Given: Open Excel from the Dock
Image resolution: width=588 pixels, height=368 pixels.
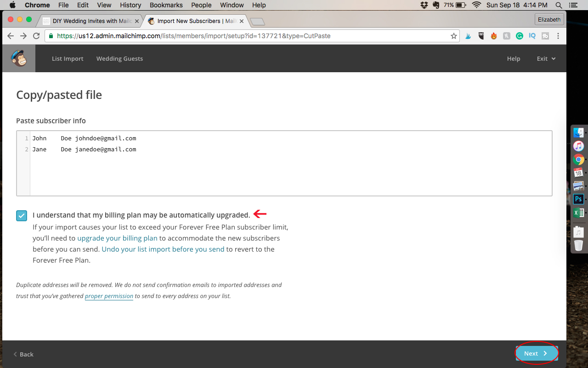Looking at the screenshot, I should (x=578, y=213).
